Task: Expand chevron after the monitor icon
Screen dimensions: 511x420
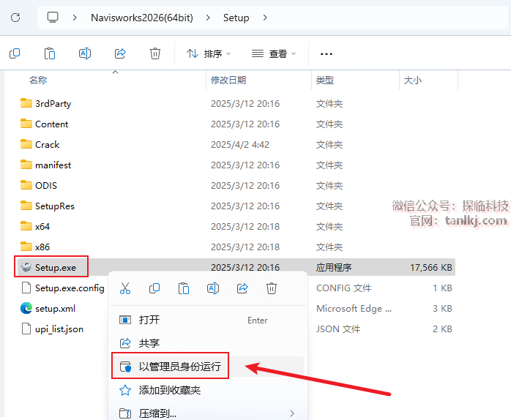Action: [x=75, y=18]
